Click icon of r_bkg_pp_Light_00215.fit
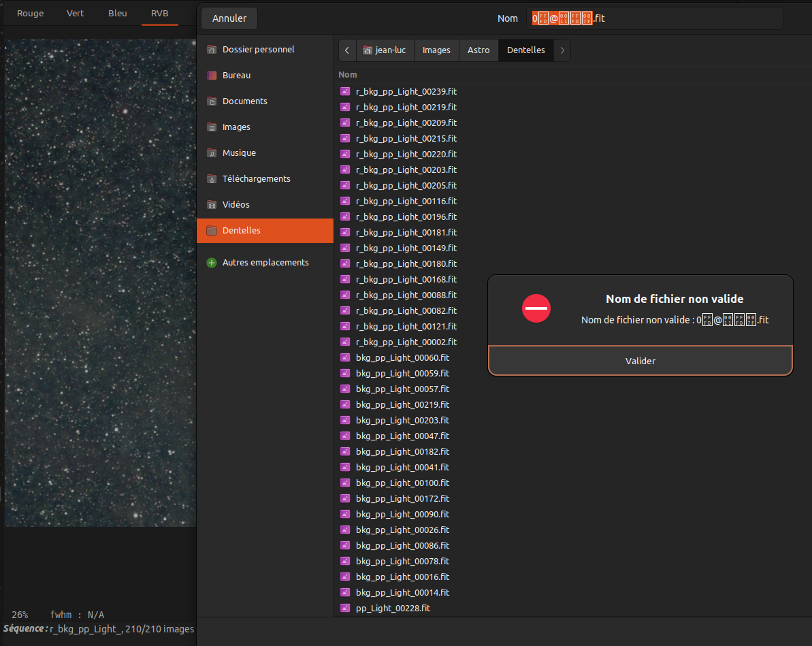Screen dimensions: 812x646 345,138
